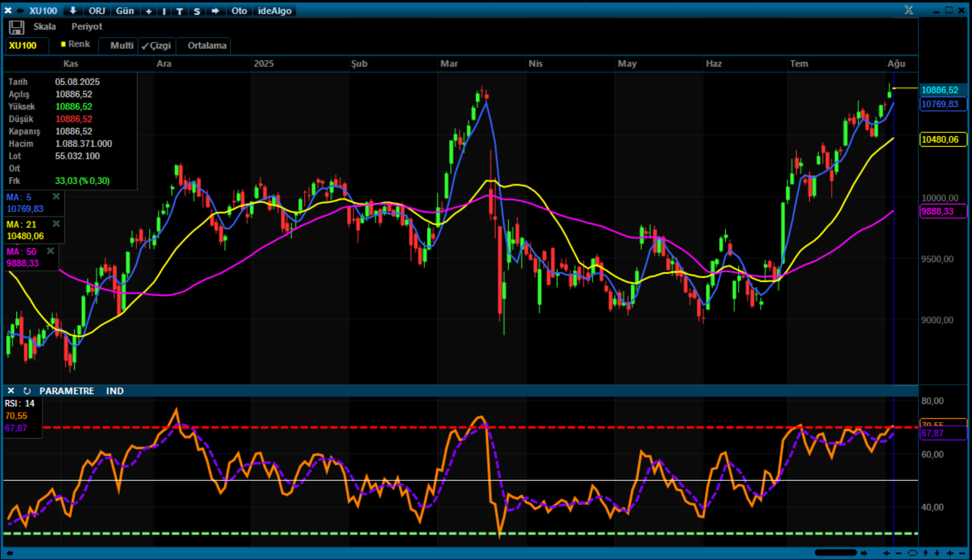Toggle the Çizgi line checkbox

pyautogui.click(x=157, y=46)
